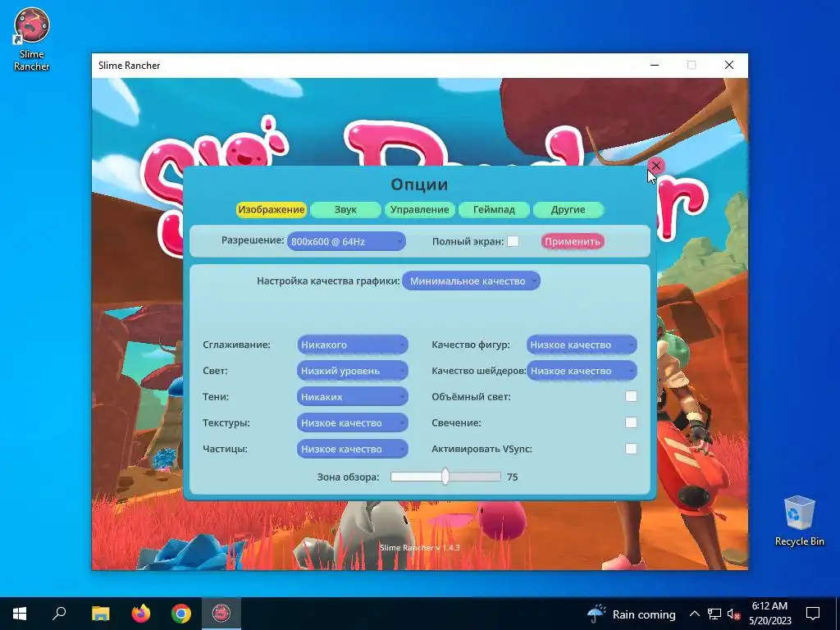Expand the Тени dropdown
840x630 pixels.
coord(353,396)
